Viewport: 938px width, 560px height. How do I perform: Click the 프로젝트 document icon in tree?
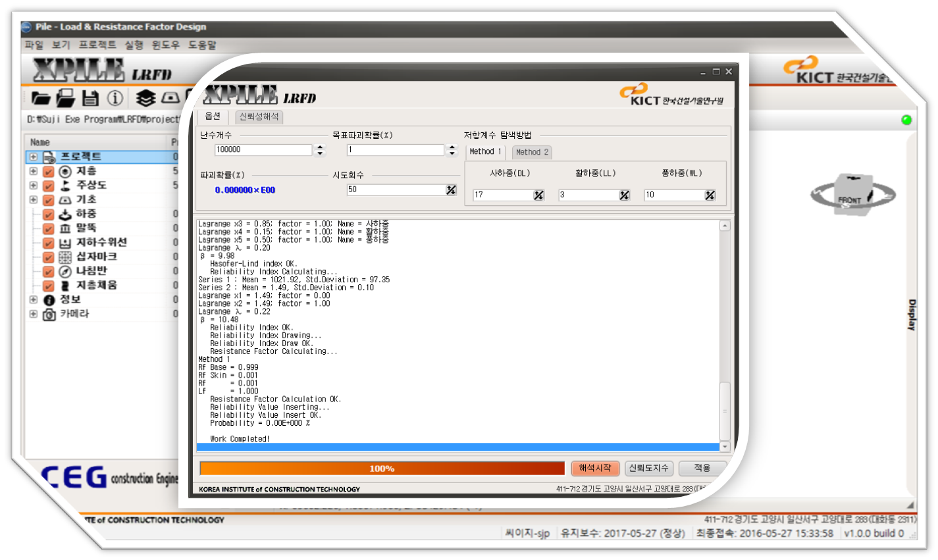(49, 157)
